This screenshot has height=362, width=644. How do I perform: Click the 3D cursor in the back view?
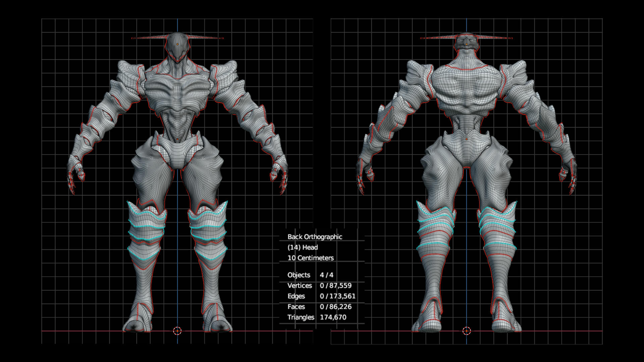pyautogui.click(x=467, y=331)
